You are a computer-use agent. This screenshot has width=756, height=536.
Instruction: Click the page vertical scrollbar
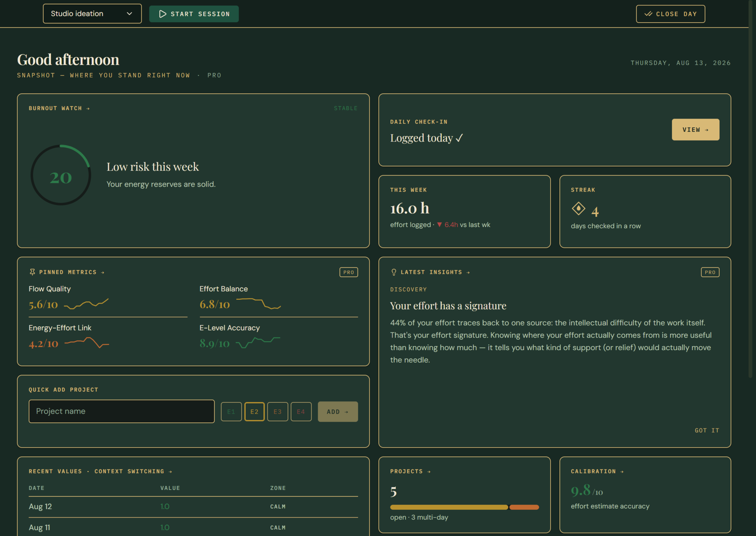(x=751, y=189)
